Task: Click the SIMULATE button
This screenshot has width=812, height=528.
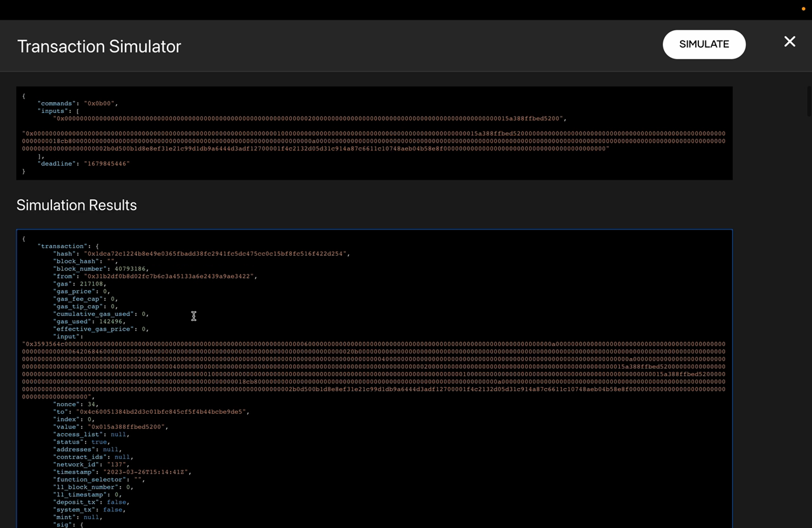Action: click(704, 44)
